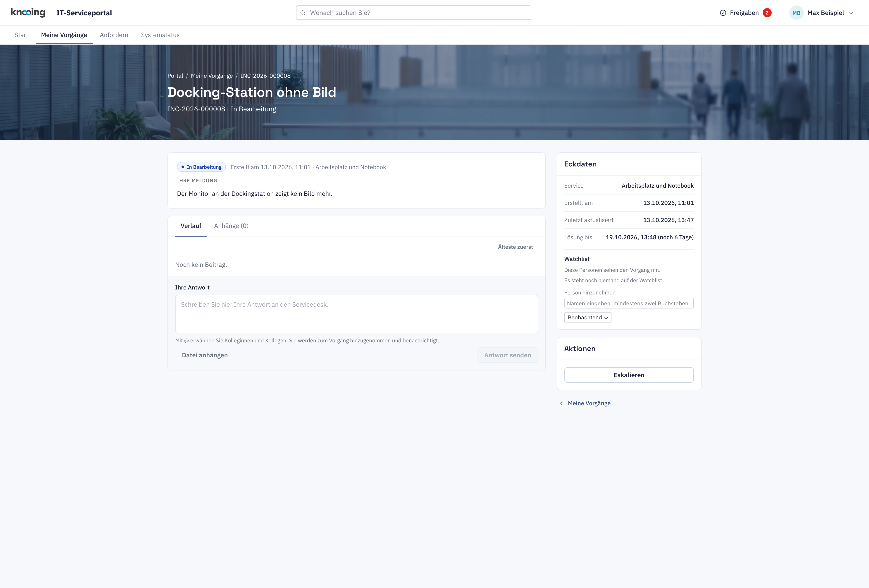Focus the Ihre Antwort text area
Screen dimensions: 869x588
[x=356, y=314]
